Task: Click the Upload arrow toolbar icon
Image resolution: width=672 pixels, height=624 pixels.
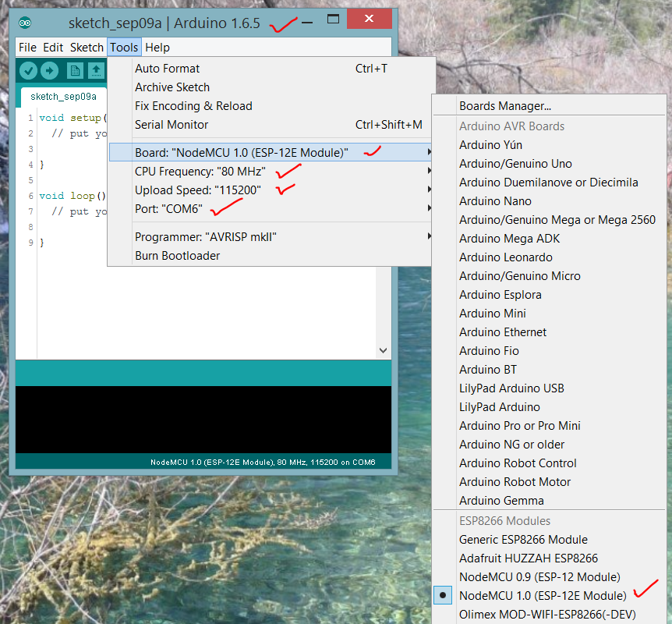Action: click(x=50, y=70)
